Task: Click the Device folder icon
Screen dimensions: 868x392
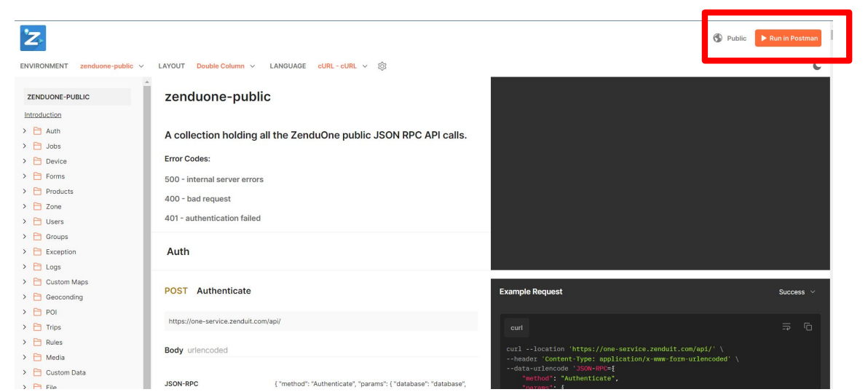Action: (38, 161)
